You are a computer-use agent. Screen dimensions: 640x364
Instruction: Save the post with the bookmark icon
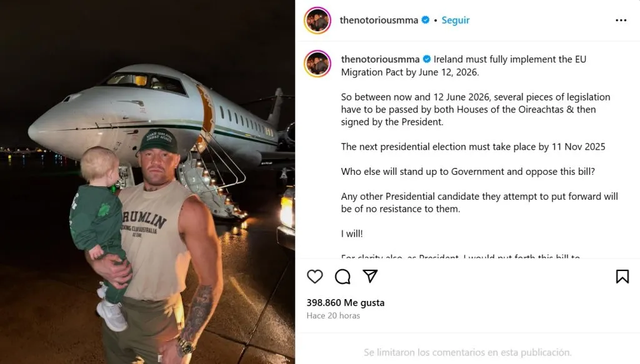622,277
